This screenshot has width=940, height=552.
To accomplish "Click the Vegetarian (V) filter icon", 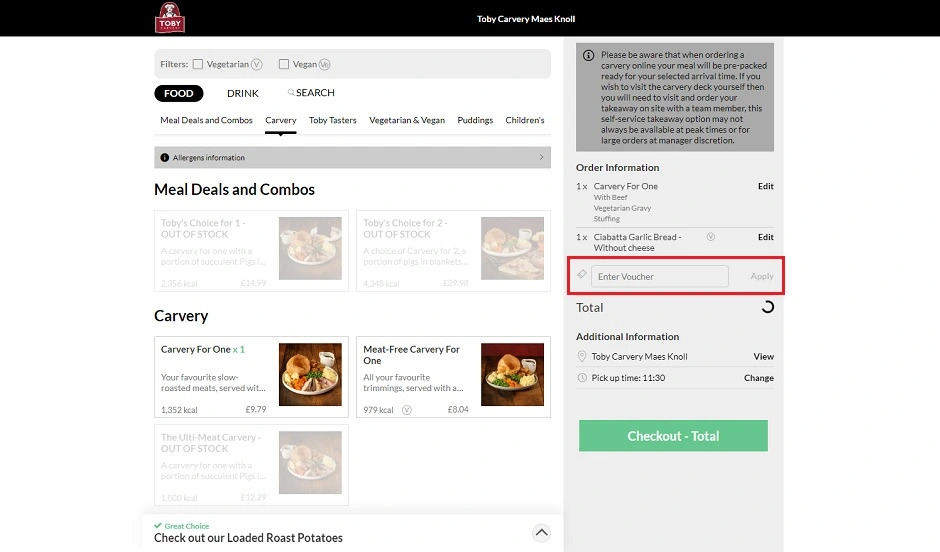I will click(x=257, y=64).
